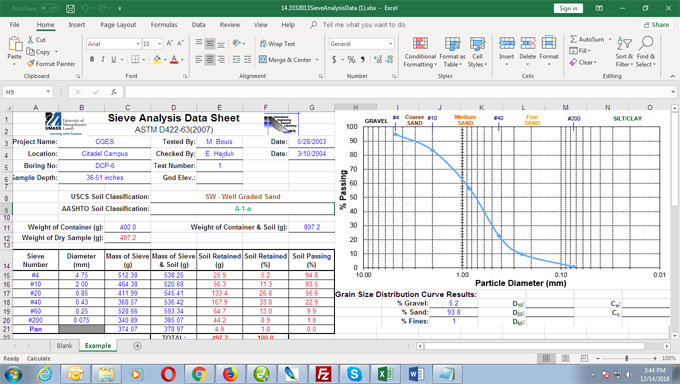Click the zoom slider in status bar
This screenshot has width=680, height=384.
pos(626,358)
